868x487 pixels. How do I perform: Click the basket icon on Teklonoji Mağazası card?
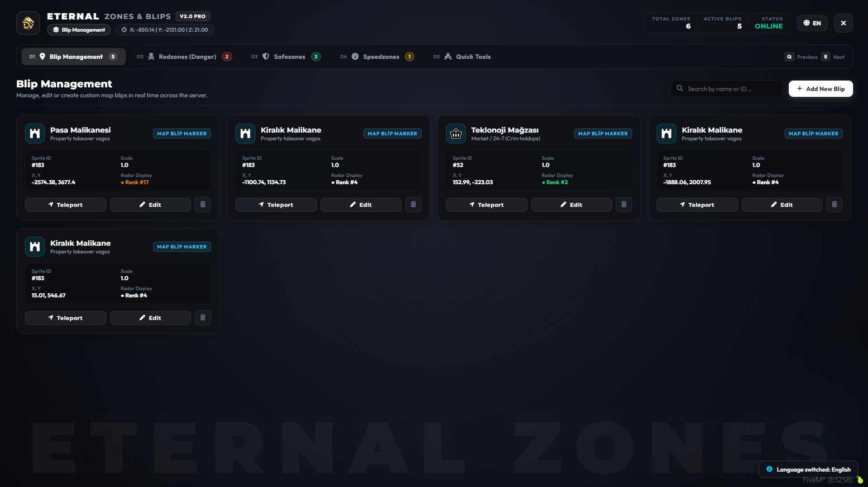pyautogui.click(x=456, y=134)
